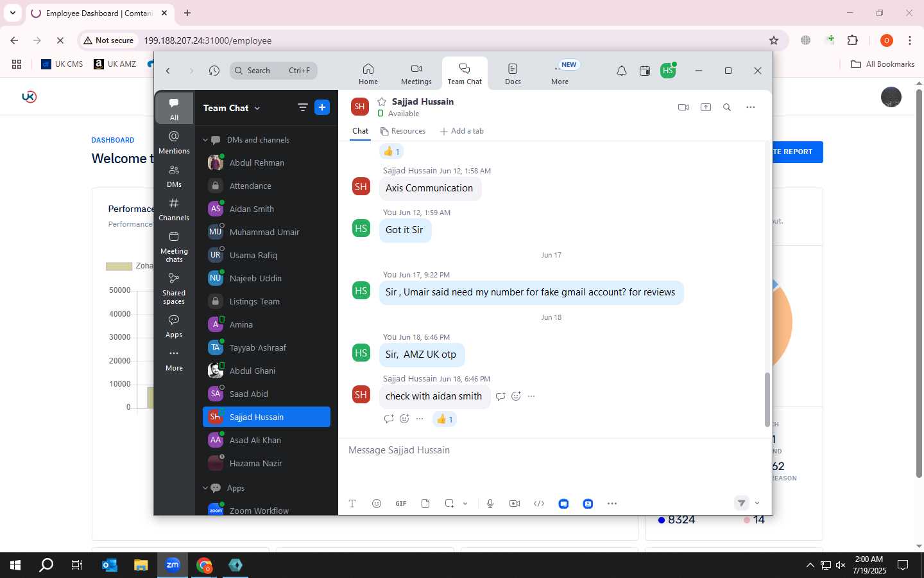924x578 pixels.
Task: Click Add a tab in chat header
Action: tap(461, 131)
